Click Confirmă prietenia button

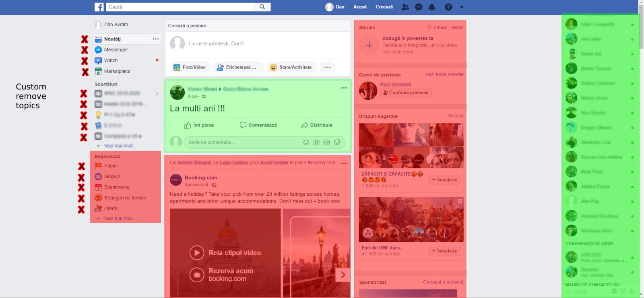406,93
